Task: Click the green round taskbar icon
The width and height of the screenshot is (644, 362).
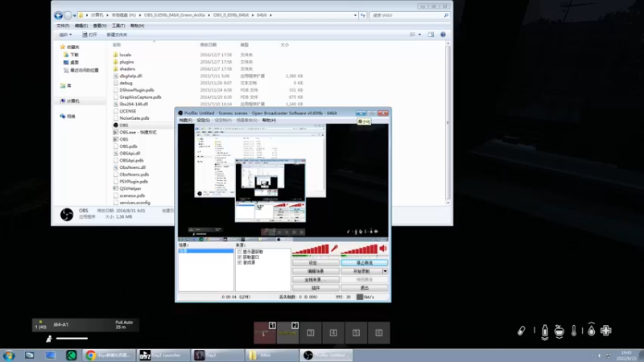Action: tap(72, 356)
